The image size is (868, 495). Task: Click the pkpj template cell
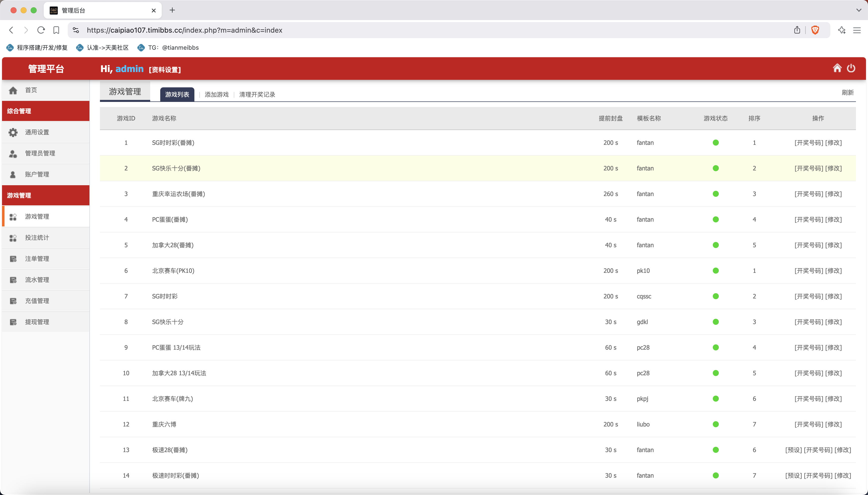tap(642, 399)
